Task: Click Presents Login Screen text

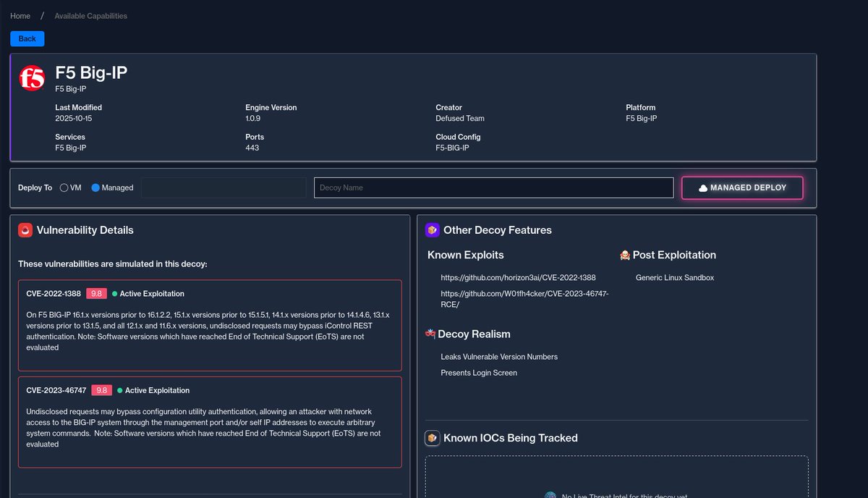Action: point(479,373)
